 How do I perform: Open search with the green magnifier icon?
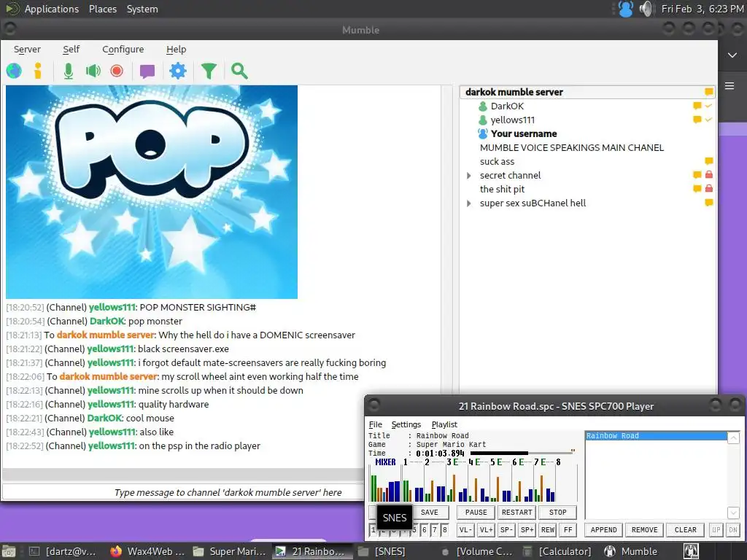tap(239, 71)
